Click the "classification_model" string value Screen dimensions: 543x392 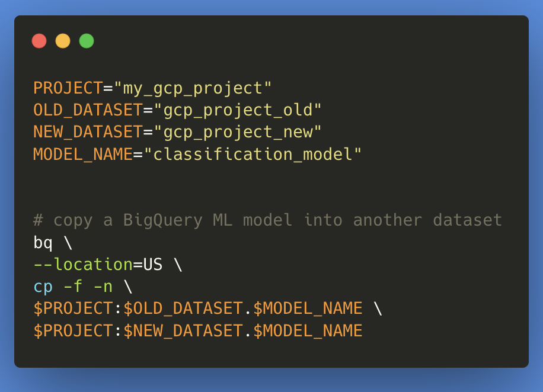tap(253, 155)
